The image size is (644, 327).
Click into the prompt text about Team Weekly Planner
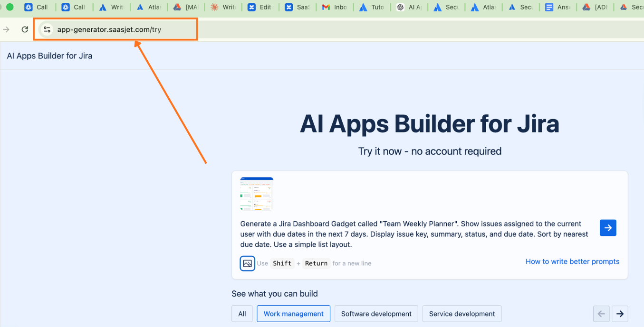[x=414, y=234]
